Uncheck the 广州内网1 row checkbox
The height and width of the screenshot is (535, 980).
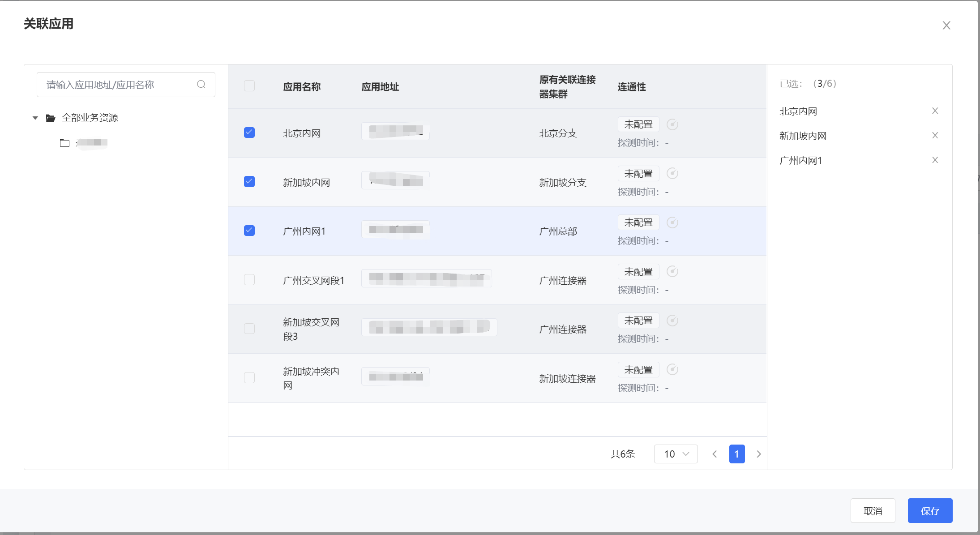coord(249,231)
